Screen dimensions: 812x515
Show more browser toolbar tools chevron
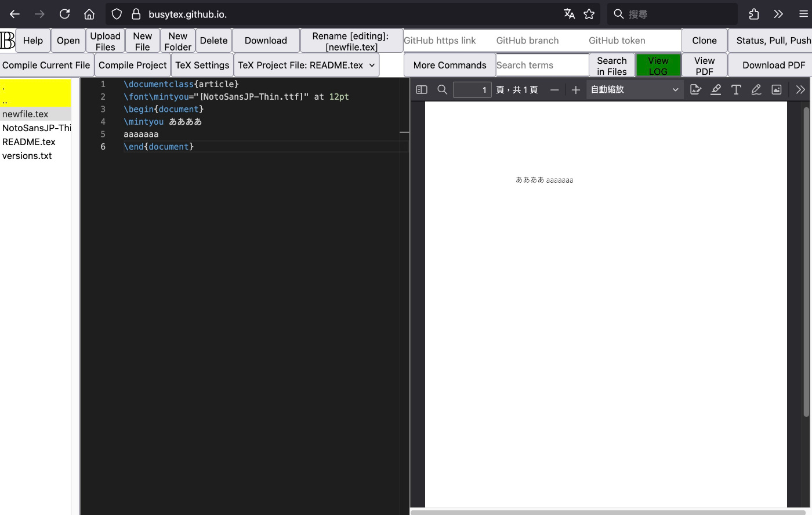point(778,14)
